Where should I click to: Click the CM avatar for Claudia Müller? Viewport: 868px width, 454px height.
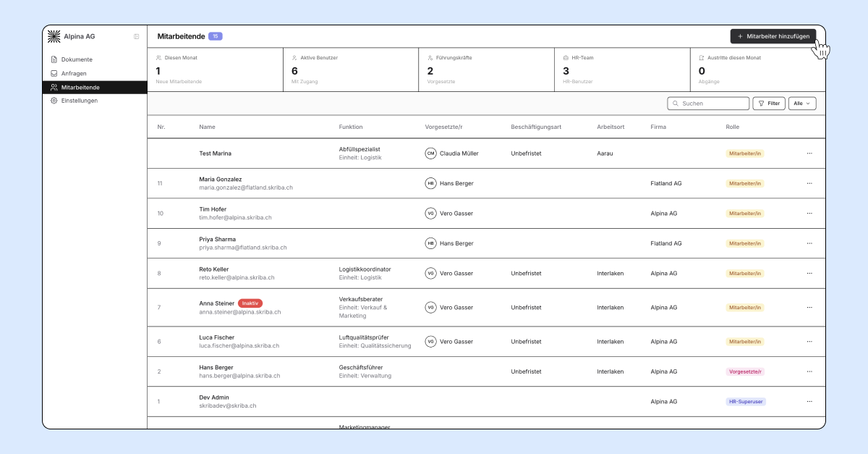(x=431, y=154)
